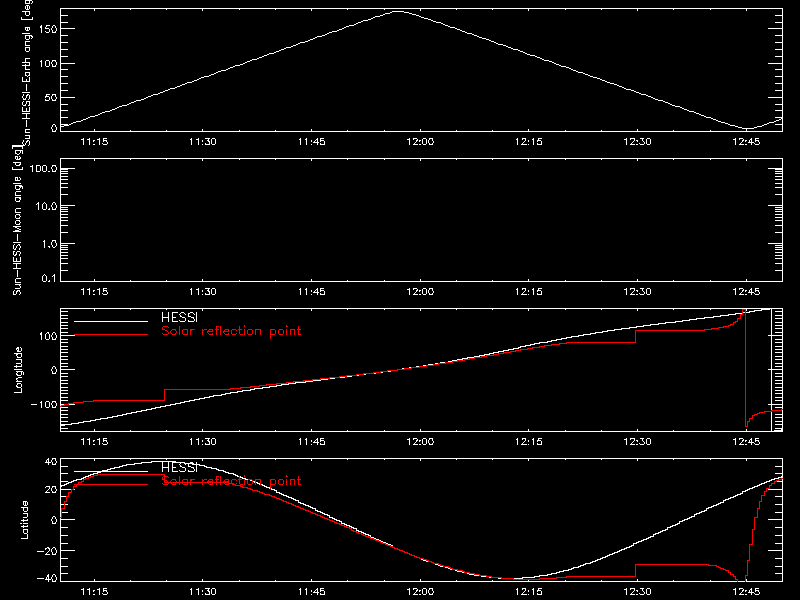Screen dimensions: 800x600
Task: Click the 12:15 time label under Latitude plot
Action: [x=529, y=591]
